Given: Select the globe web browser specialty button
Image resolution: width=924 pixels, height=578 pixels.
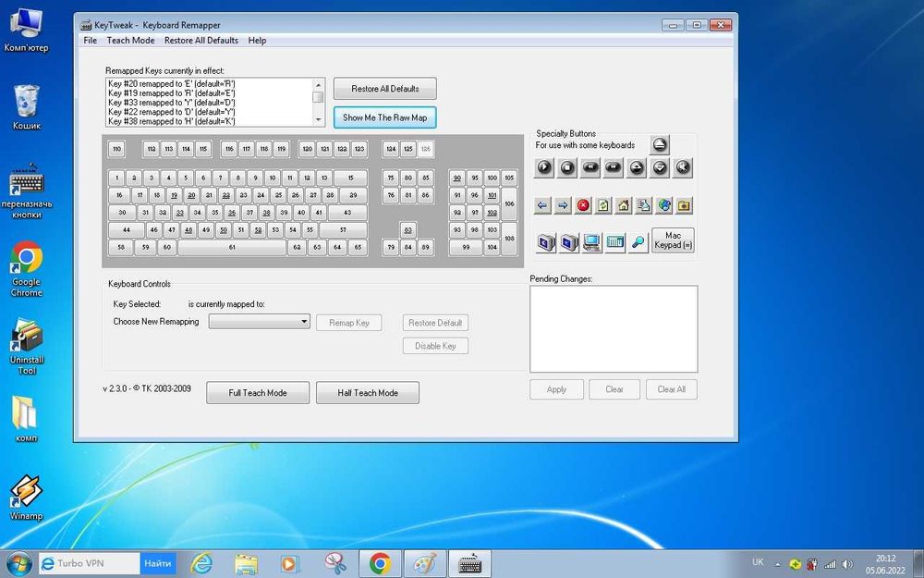Looking at the screenshot, I should tap(664, 205).
